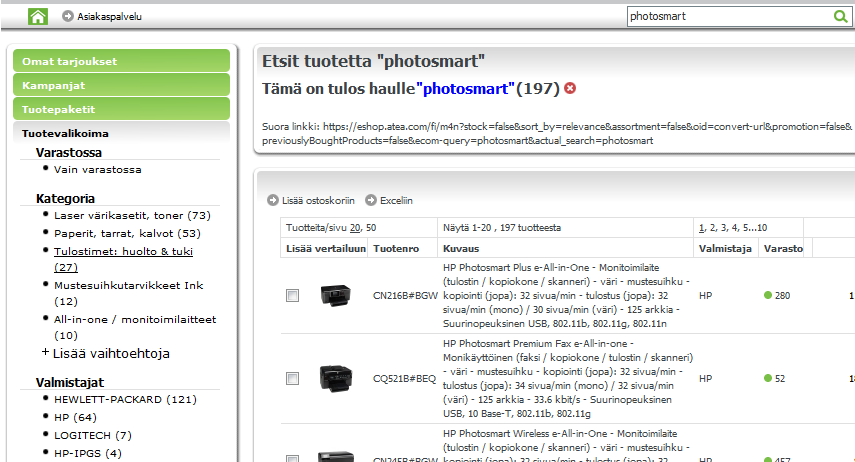Open product number CN216B#BGW
855x462 pixels.
[405, 296]
